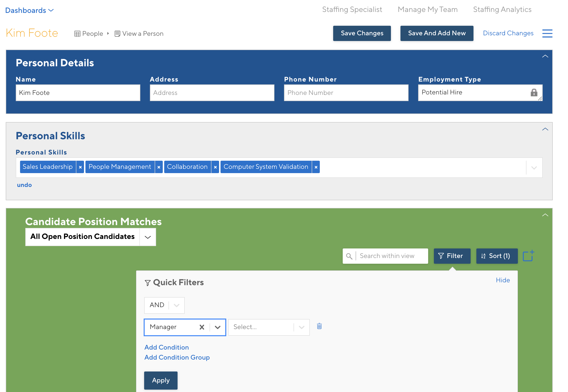
Task: Remove the Collaboration skill tag
Action: point(215,167)
